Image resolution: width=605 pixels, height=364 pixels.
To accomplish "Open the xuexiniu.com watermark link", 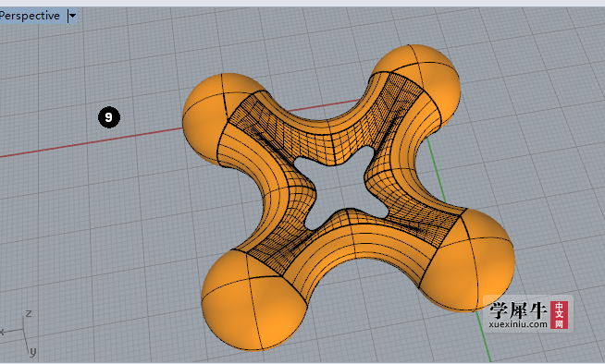I will [518, 324].
